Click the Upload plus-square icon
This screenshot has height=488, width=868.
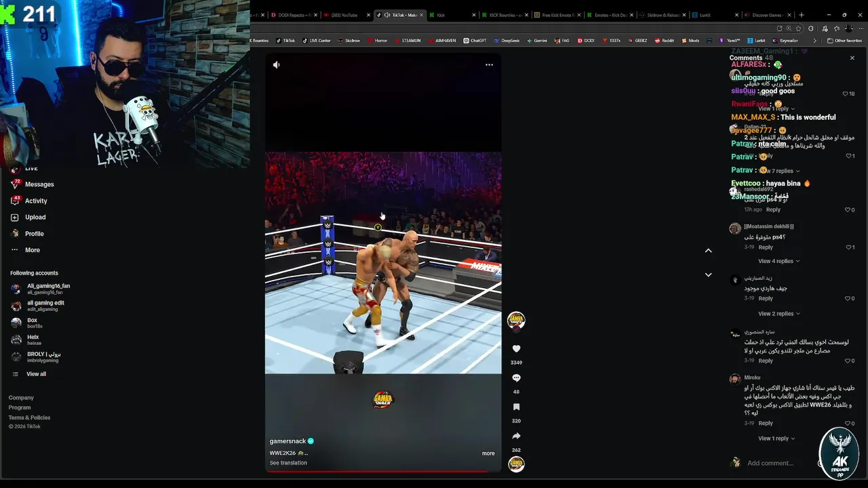click(x=15, y=218)
